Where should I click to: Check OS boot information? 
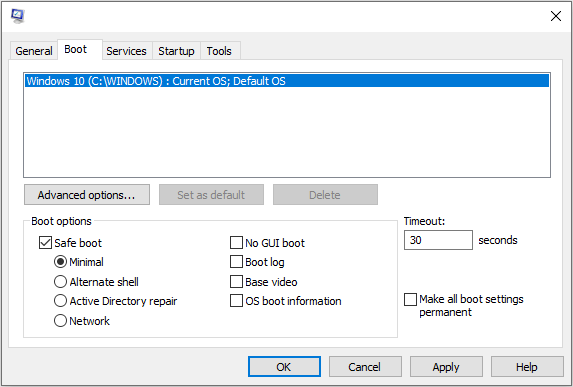pyautogui.click(x=236, y=301)
